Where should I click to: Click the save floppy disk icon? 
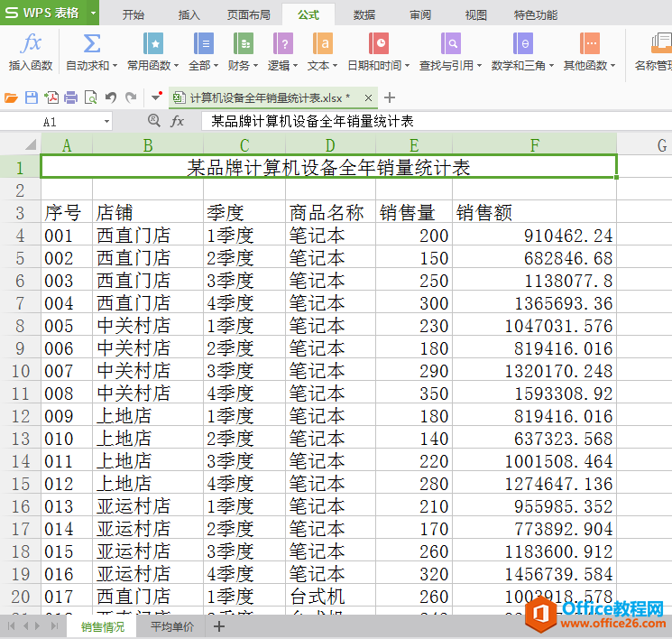(32, 97)
